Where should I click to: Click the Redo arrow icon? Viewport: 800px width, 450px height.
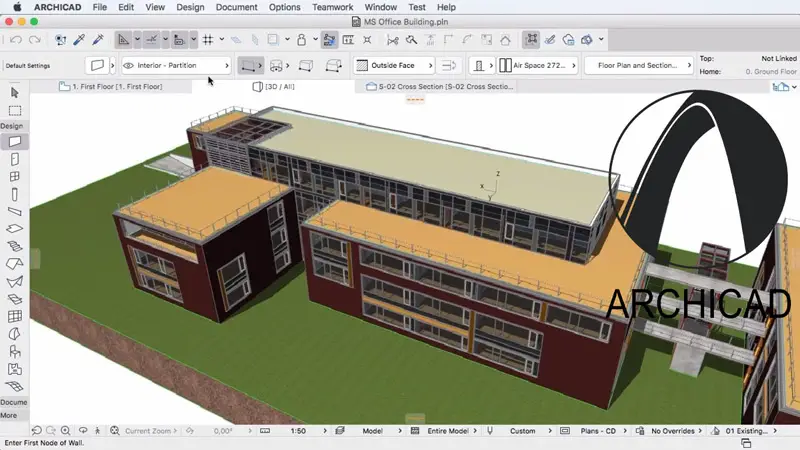34,40
